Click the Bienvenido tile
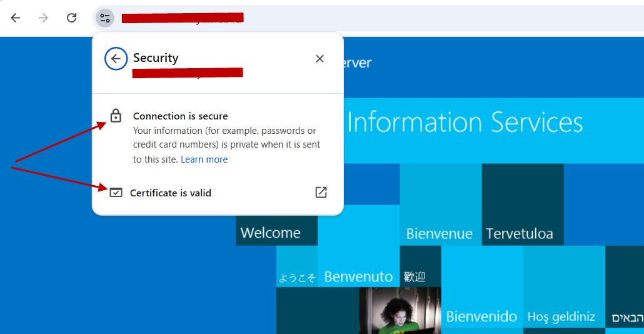The width and height of the screenshot is (644, 334). (482, 290)
